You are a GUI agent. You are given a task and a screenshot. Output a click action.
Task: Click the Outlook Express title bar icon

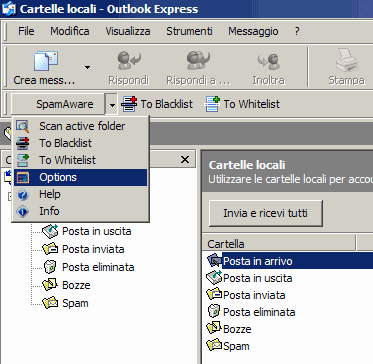[x=8, y=9]
